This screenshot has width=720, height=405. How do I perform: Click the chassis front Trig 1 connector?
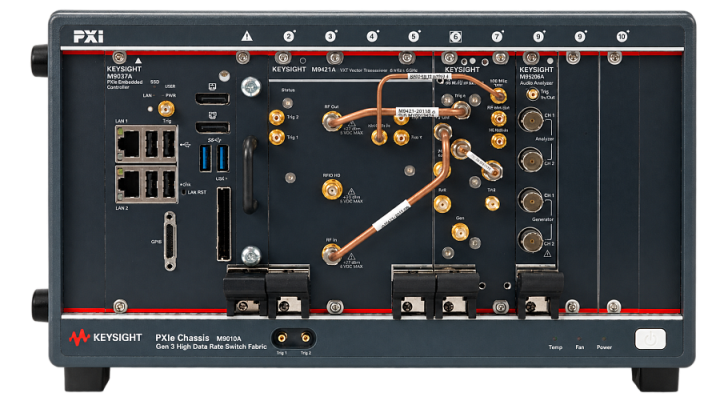coord(282,338)
